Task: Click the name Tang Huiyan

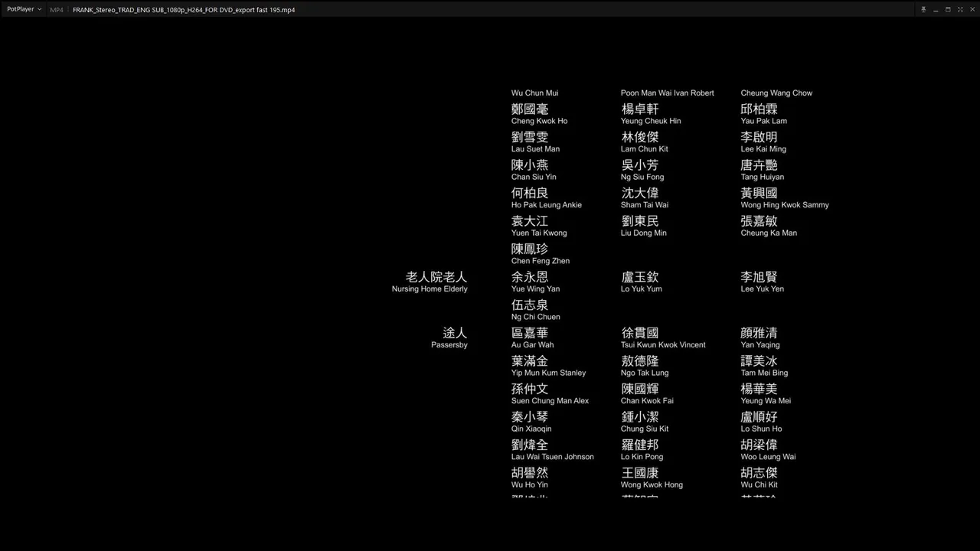Action: point(763,178)
